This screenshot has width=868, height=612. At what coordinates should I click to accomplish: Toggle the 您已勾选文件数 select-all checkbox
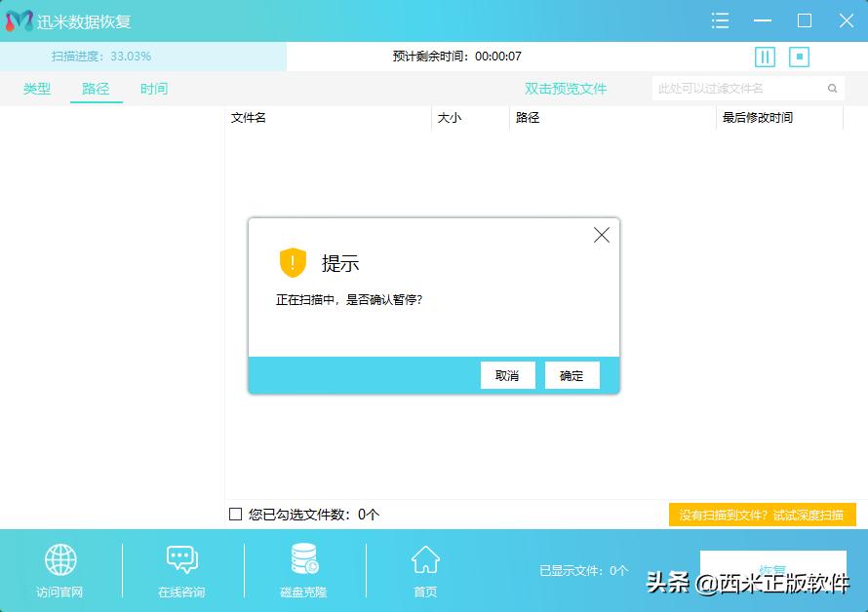(235, 514)
